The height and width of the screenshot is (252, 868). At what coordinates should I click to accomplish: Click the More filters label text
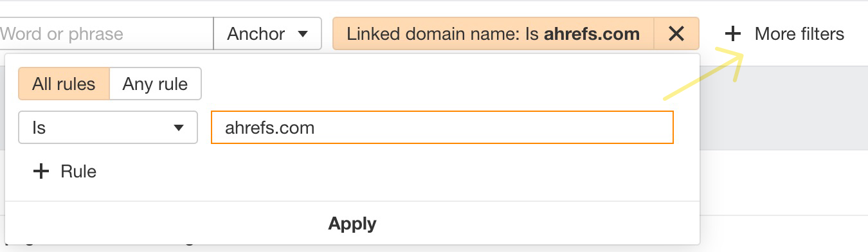[x=800, y=33]
